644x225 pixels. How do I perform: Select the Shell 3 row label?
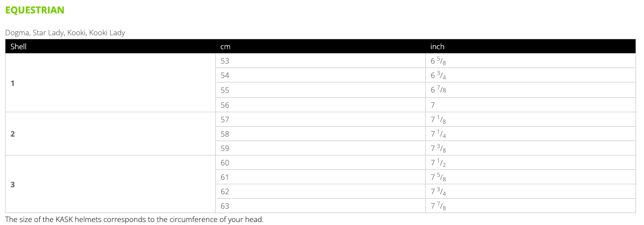click(12, 184)
